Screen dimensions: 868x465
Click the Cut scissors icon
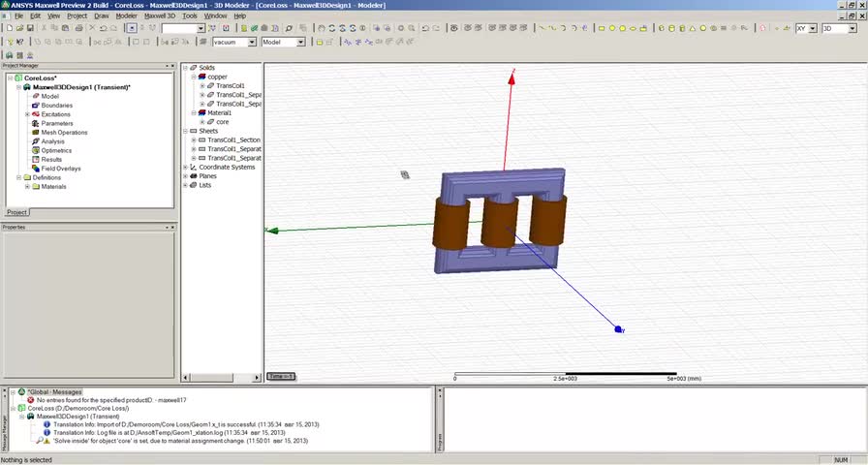point(44,28)
